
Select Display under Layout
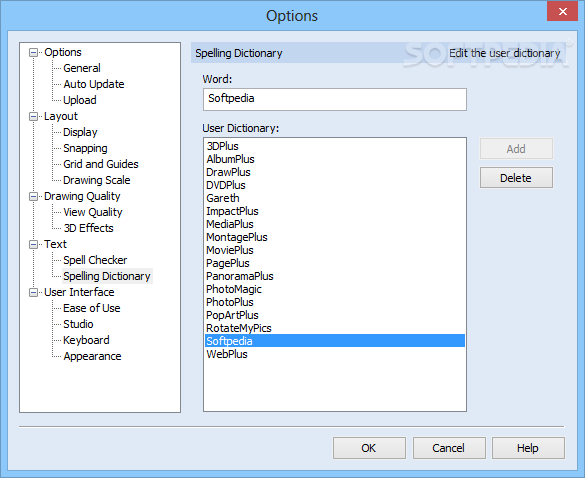tap(80, 132)
